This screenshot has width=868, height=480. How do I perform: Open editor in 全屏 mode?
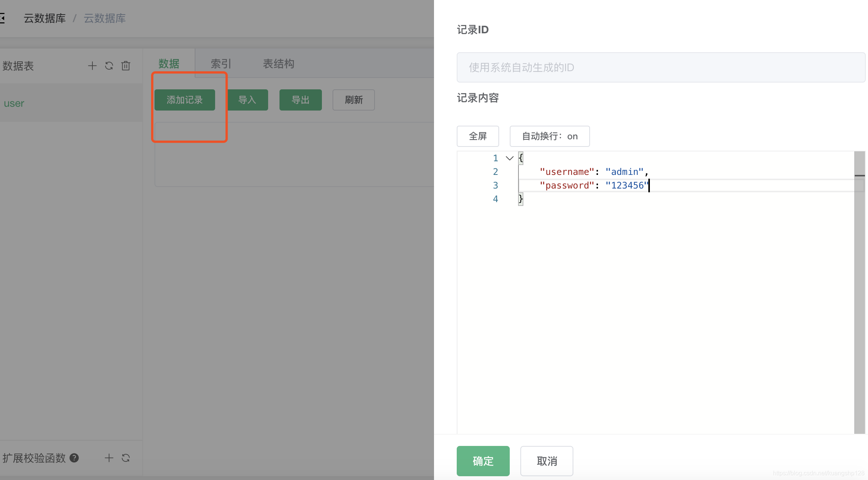[478, 136]
